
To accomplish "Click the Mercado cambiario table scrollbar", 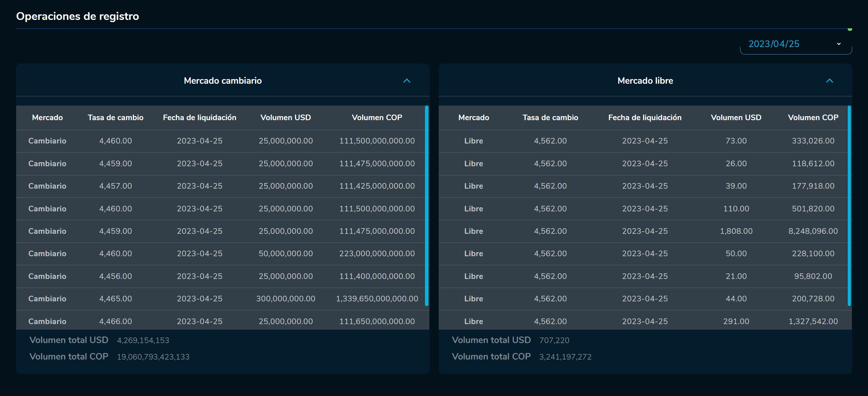I will point(427,206).
